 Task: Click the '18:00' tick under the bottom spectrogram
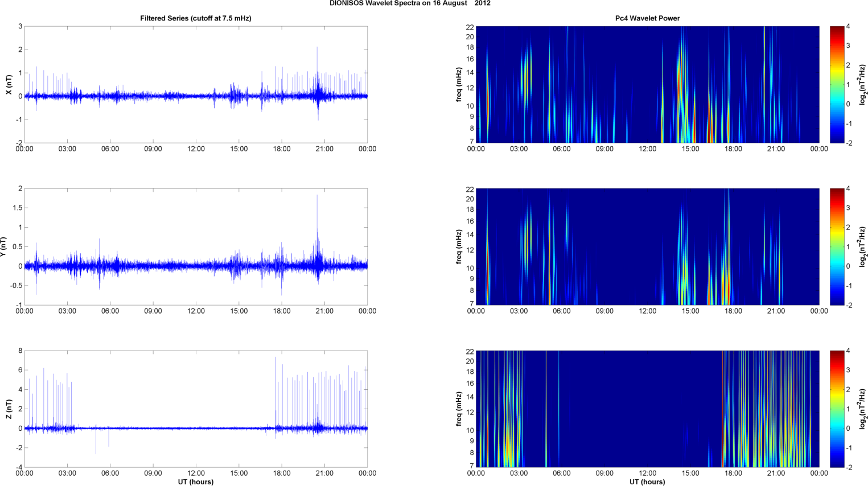point(733,473)
